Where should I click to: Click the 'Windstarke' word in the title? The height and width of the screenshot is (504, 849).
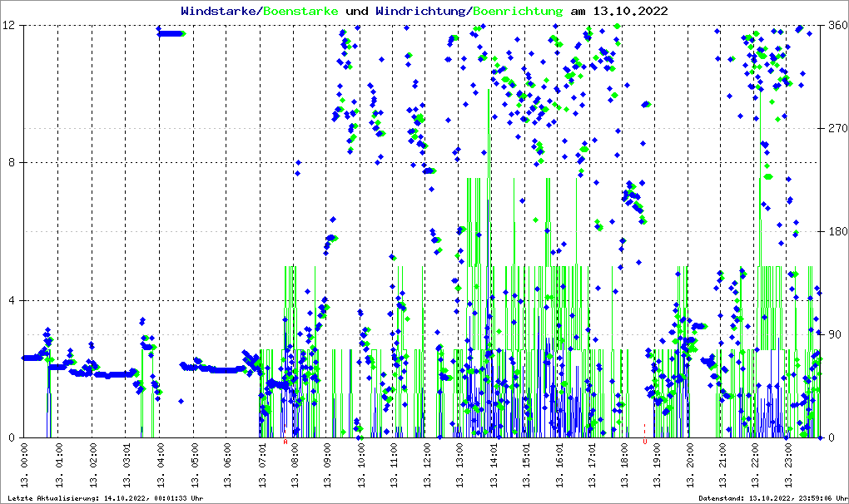[218, 11]
